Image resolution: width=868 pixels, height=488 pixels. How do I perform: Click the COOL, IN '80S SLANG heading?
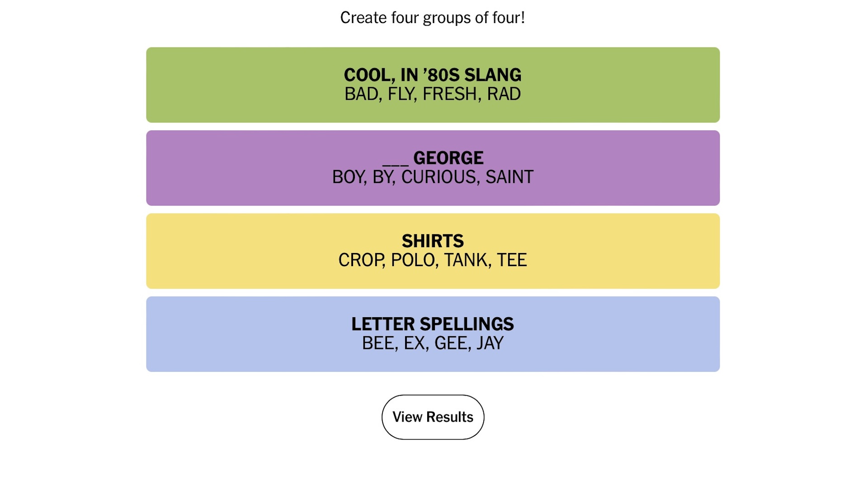[433, 75]
